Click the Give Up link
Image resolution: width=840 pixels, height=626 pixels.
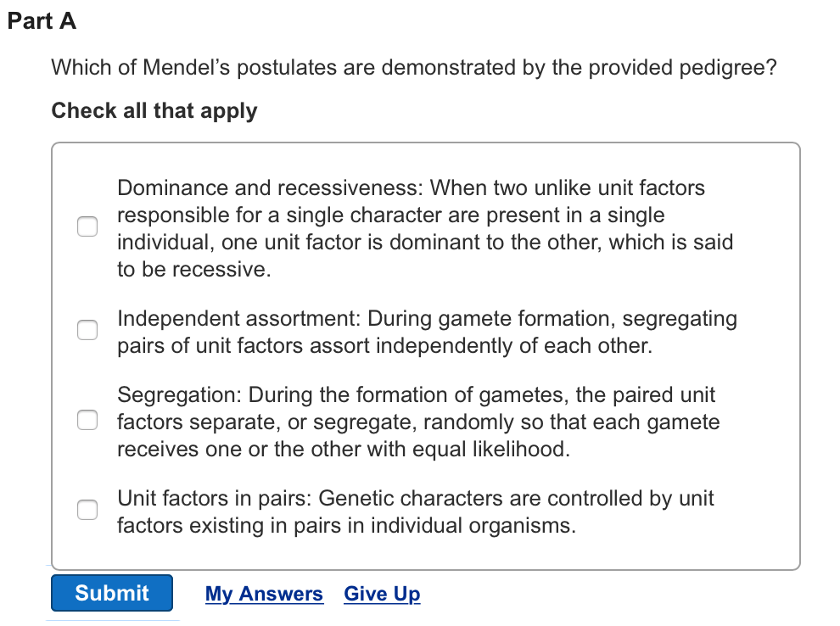pyautogui.click(x=382, y=594)
